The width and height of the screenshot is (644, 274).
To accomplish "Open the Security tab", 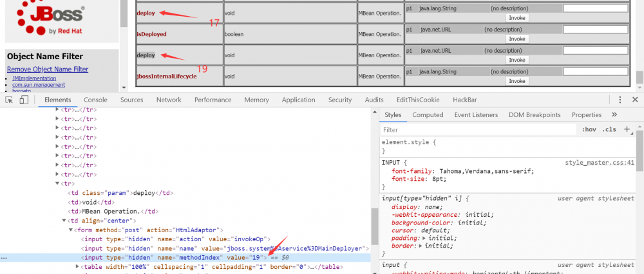I will click(x=340, y=100).
